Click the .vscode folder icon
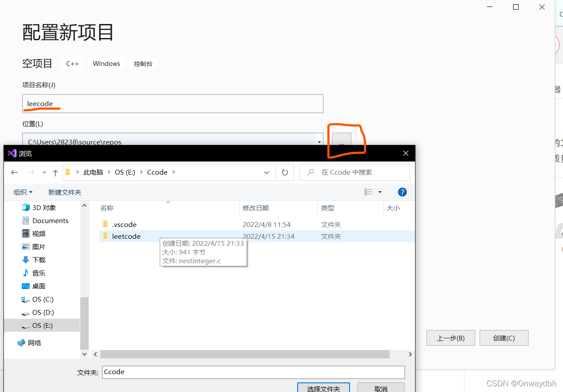The image size is (563, 392). [x=105, y=224]
